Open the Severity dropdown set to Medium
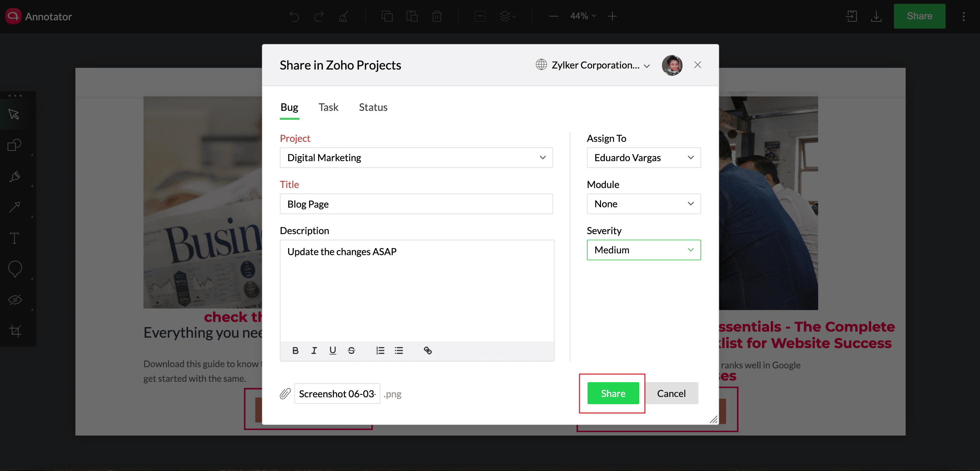Screen dimensions: 980x471 click(643, 250)
